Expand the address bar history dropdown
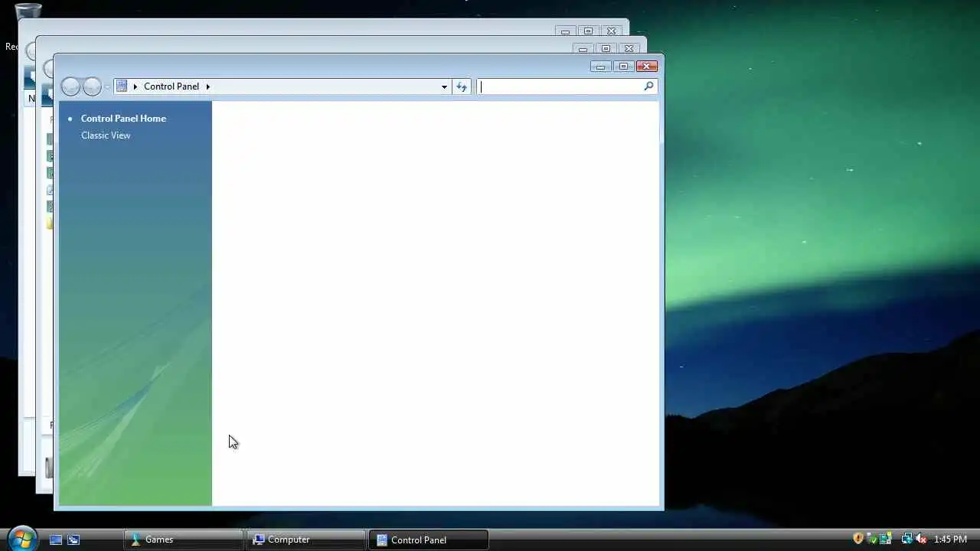 [444, 86]
